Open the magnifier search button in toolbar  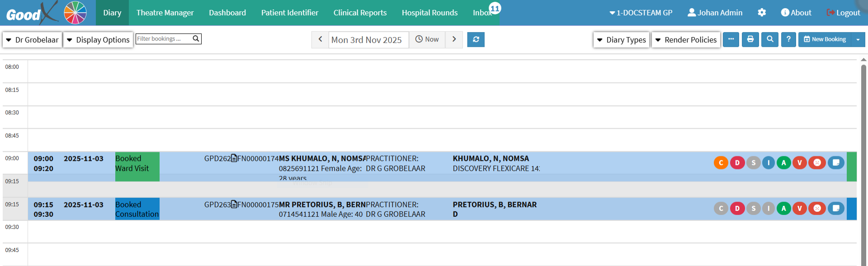770,40
